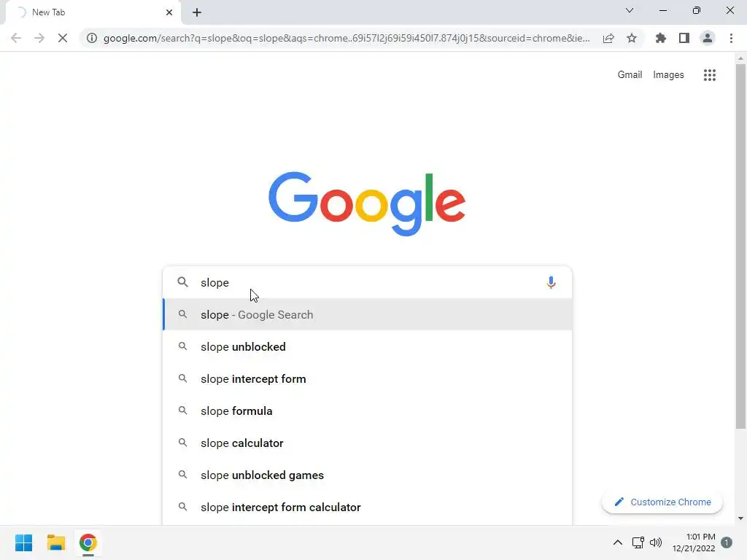Screen dimensions: 747x560
Task: Open a new tab with plus button
Action: point(197,12)
